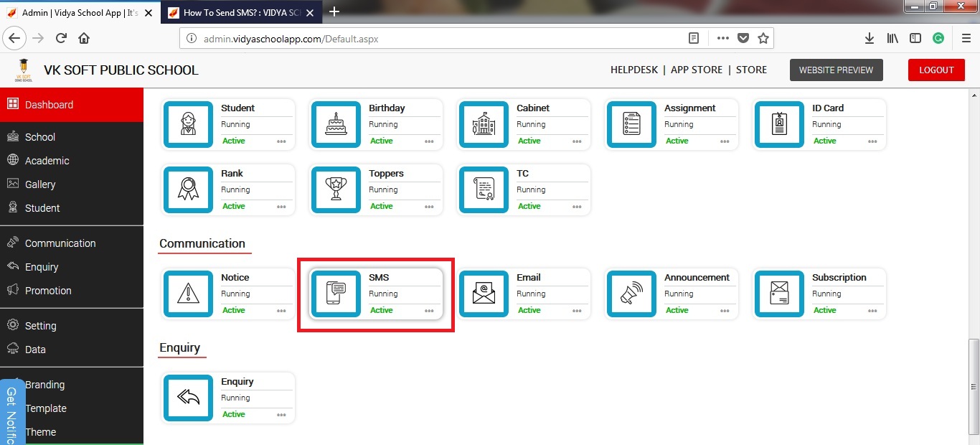980x445 pixels.
Task: Open the Enquiry reply arrows icon
Action: 189,398
